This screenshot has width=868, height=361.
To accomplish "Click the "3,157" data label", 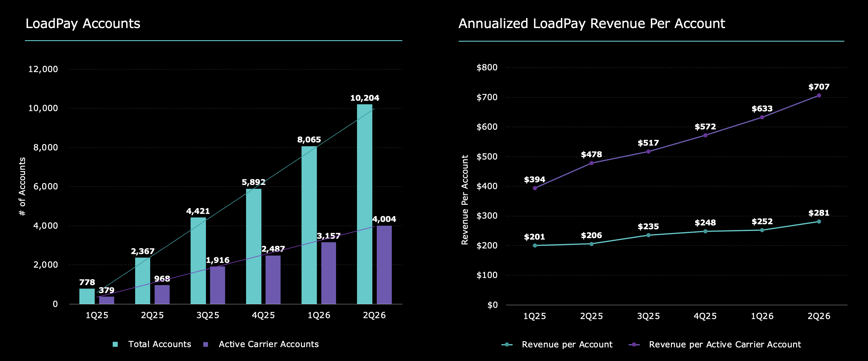I will click(x=329, y=235).
